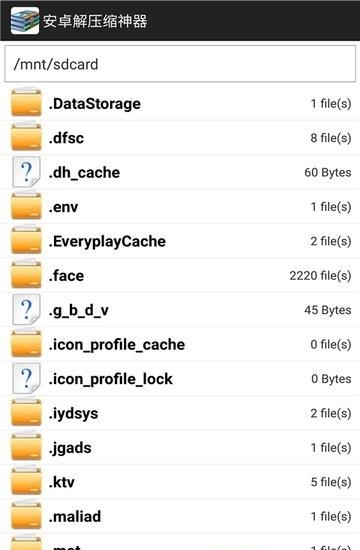Open the .DataStorage folder icon
Viewport: 360px width, 550px height.
click(x=26, y=102)
